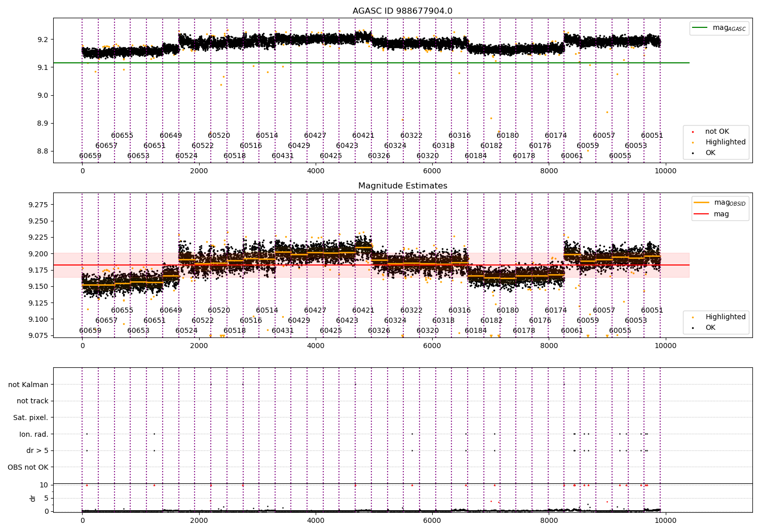Click y-axis tick '9.0' in top plot
The height and width of the screenshot is (532, 760).
click(x=43, y=95)
